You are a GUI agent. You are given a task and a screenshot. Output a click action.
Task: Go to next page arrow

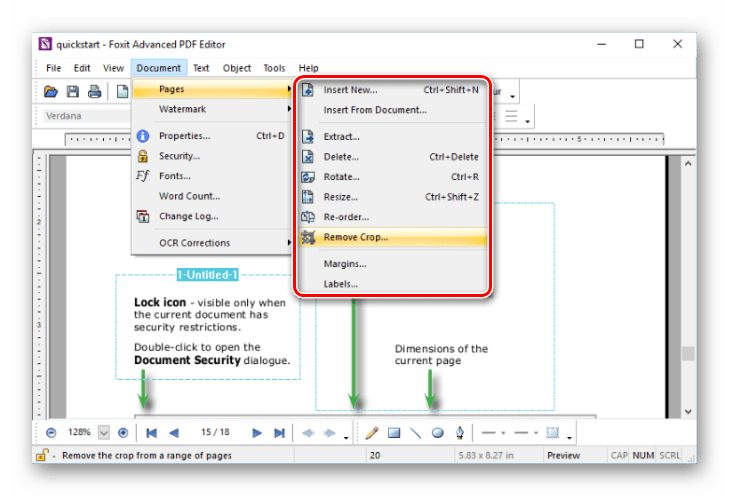(x=257, y=433)
